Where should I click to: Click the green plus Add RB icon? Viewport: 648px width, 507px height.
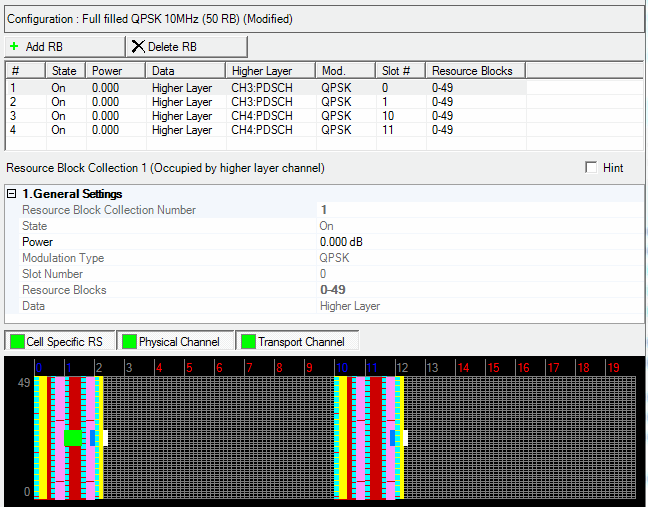pos(14,47)
